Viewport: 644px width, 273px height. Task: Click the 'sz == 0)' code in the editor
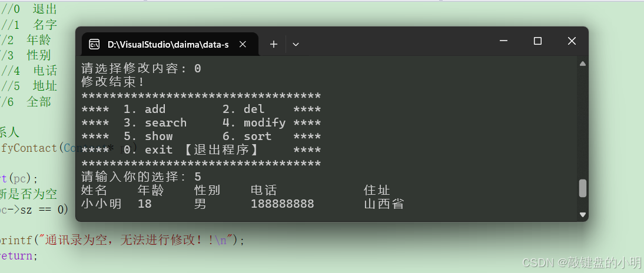pos(44,209)
